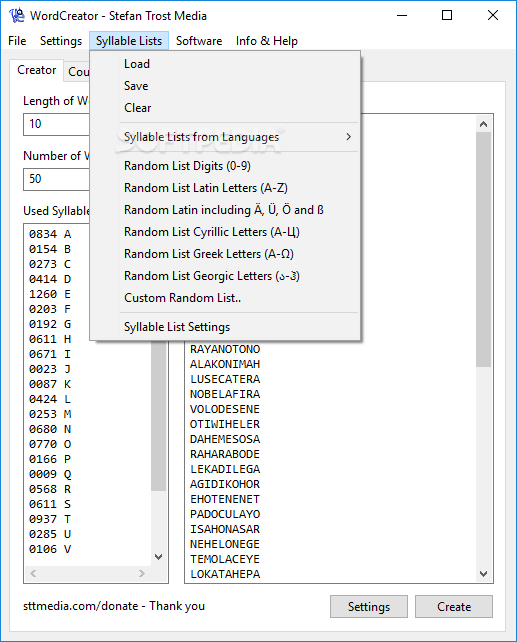
Task: Select syllable row 0106 V
Action: click(50, 549)
